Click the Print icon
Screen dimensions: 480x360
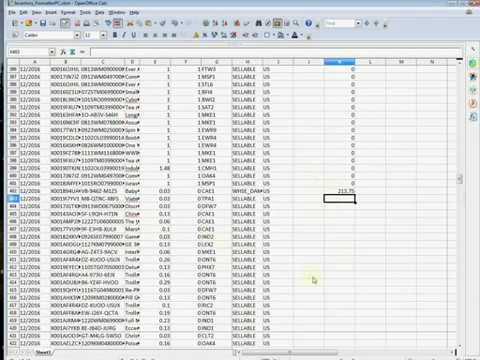click(86, 23)
